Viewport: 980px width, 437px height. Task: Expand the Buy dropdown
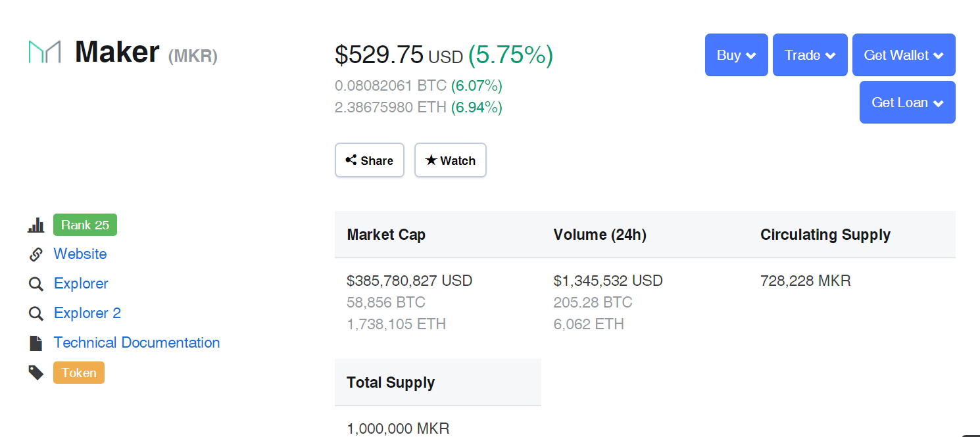[736, 55]
